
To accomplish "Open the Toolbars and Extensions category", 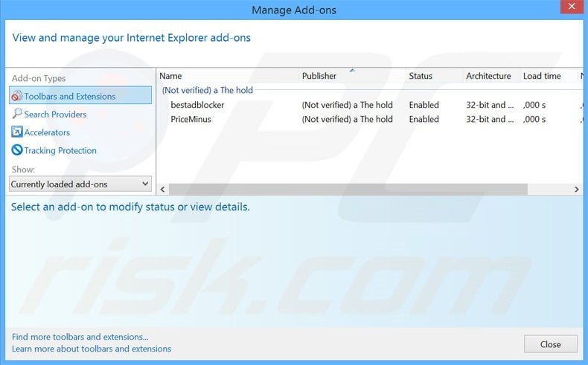I will [x=80, y=95].
